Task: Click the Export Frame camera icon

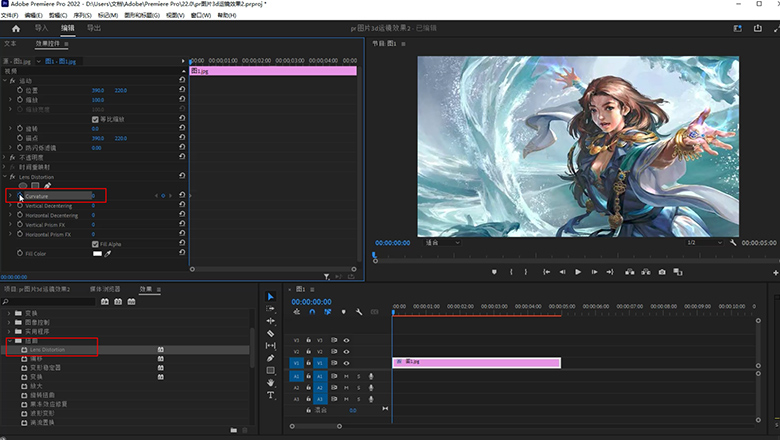Action: (x=661, y=272)
